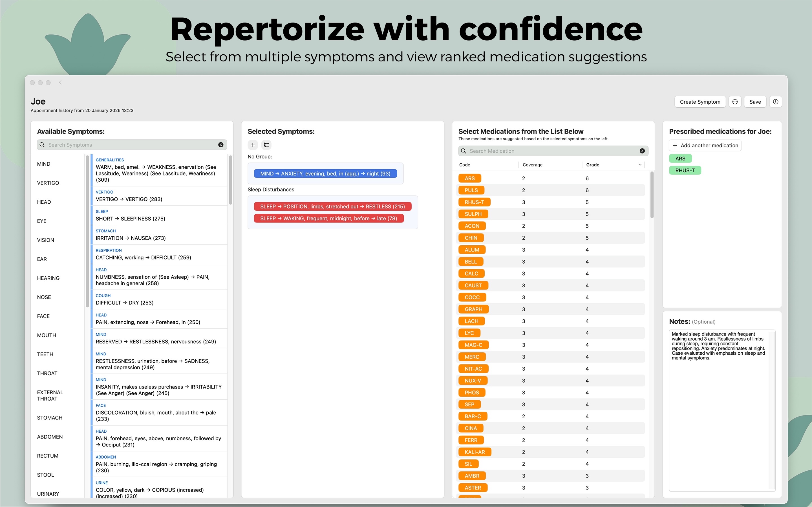Add symptom with the plus icon
This screenshot has height=507, width=812.
(x=253, y=145)
